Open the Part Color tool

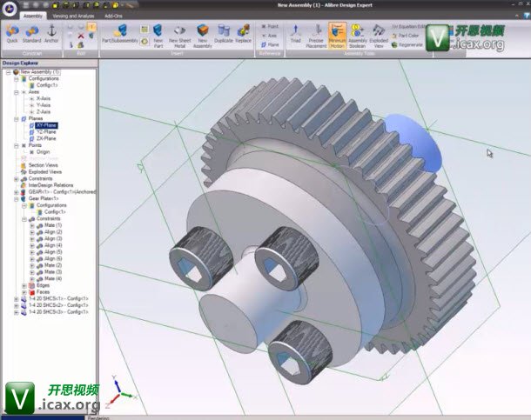point(405,36)
